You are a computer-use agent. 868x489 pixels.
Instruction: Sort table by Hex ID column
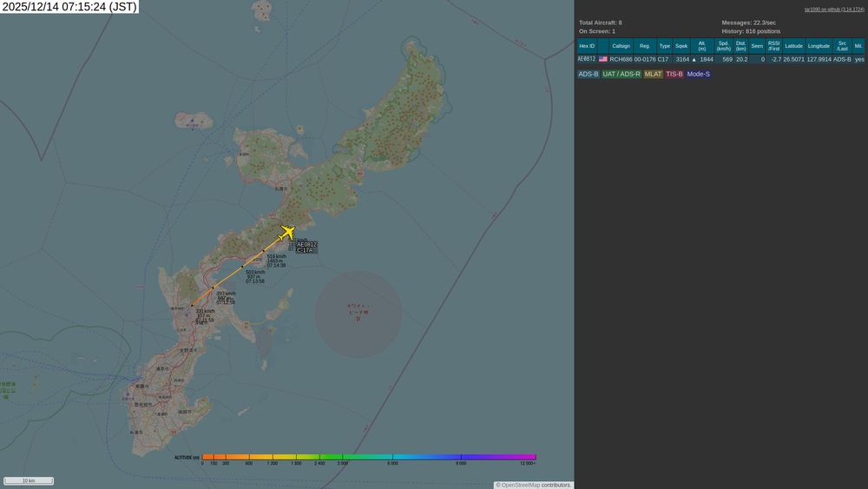click(x=587, y=46)
